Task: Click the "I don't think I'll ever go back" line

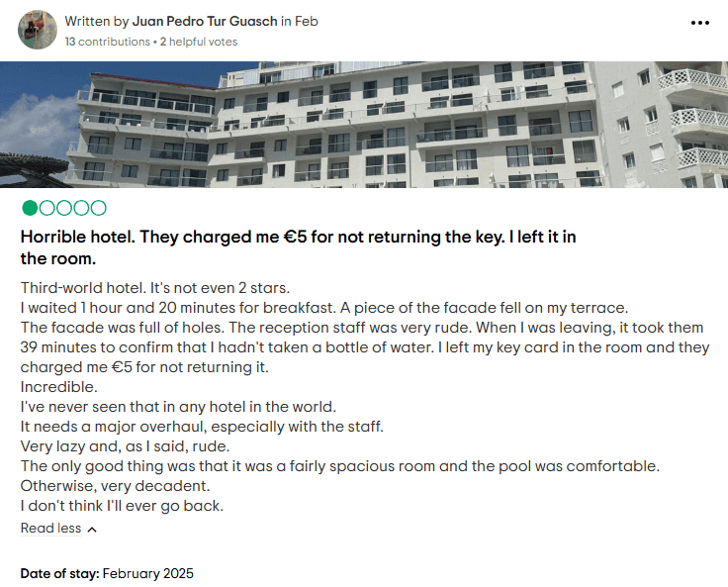Action: point(122,506)
